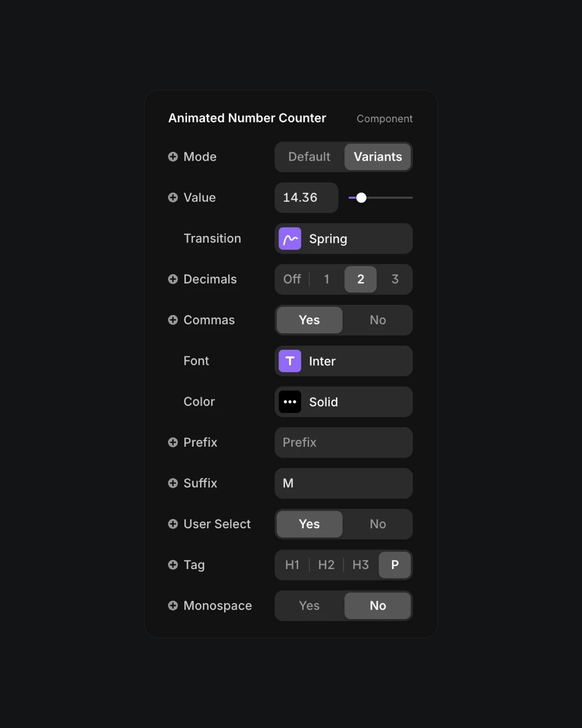Click the Color solid icon
582x728 pixels.
coord(290,402)
